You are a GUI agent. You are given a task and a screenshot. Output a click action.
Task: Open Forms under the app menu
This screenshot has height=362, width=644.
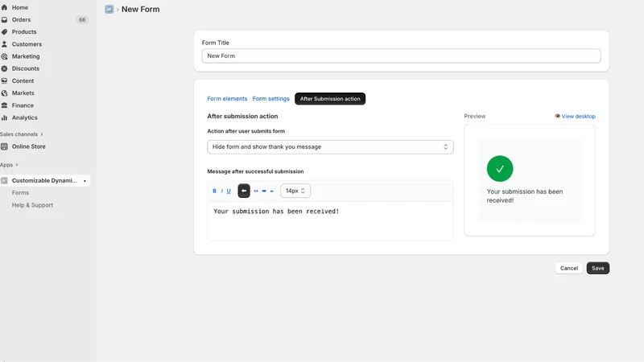[x=20, y=193]
